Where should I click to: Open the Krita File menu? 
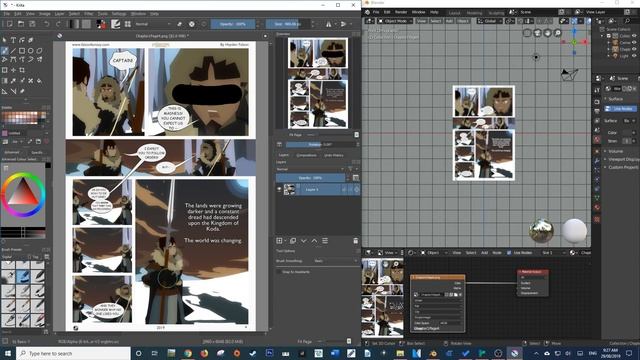coord(7,13)
